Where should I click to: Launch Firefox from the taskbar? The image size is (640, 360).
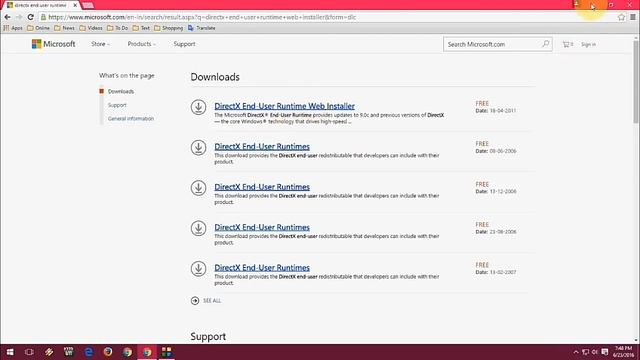[108, 352]
